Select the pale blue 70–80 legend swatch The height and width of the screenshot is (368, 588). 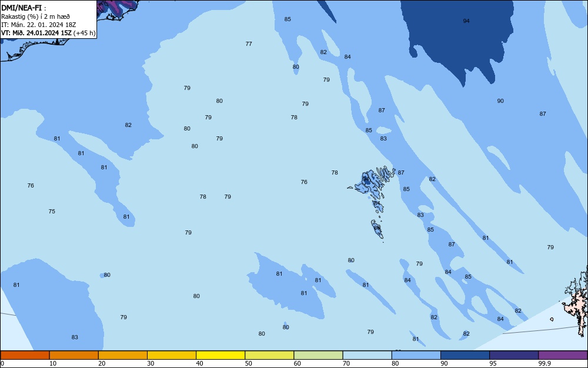[x=367, y=355]
